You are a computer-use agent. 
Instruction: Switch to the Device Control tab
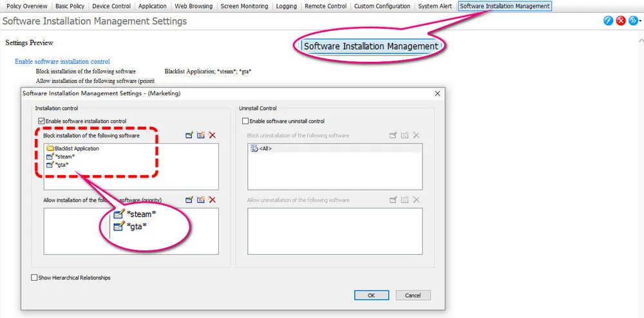click(111, 6)
